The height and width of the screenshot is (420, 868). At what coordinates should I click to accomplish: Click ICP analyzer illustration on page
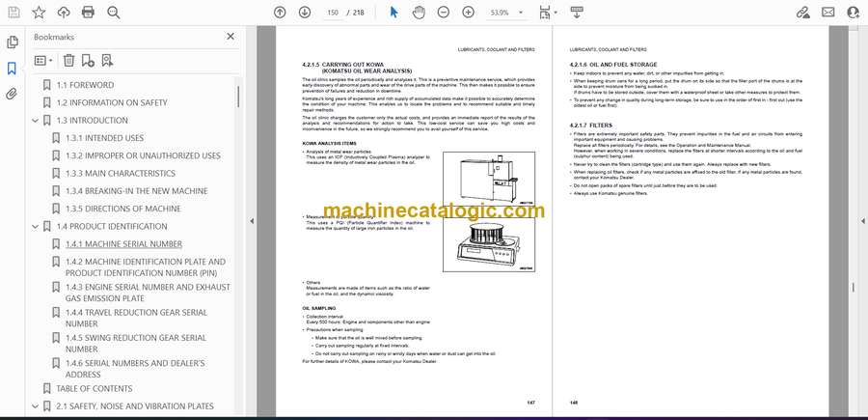pos(489,179)
